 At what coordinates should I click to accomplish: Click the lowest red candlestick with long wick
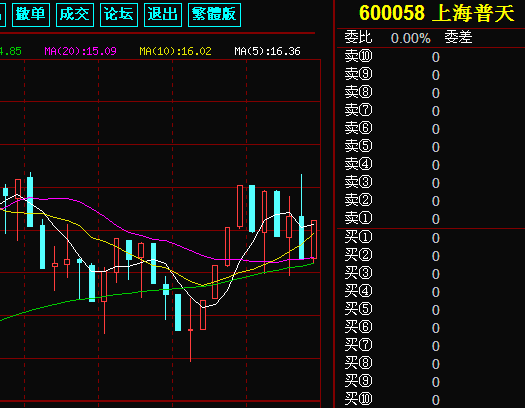(x=191, y=330)
